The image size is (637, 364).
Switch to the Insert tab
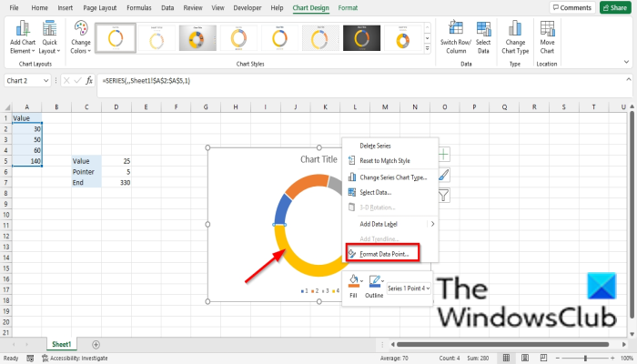pyautogui.click(x=65, y=7)
